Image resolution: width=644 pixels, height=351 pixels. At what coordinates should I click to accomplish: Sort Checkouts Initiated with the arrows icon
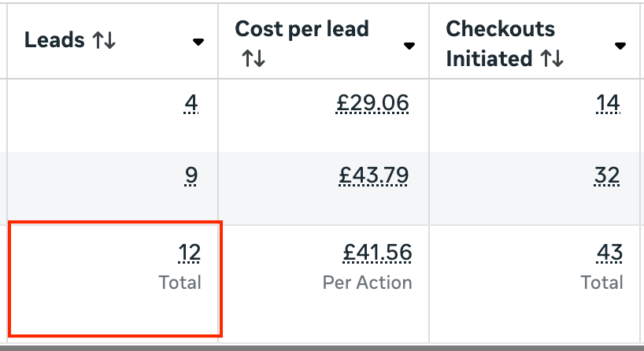[552, 58]
